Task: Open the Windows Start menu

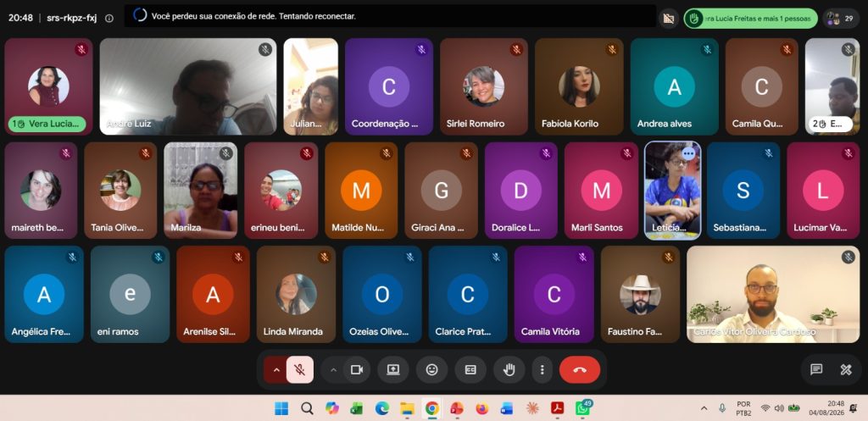Action: coord(281,408)
